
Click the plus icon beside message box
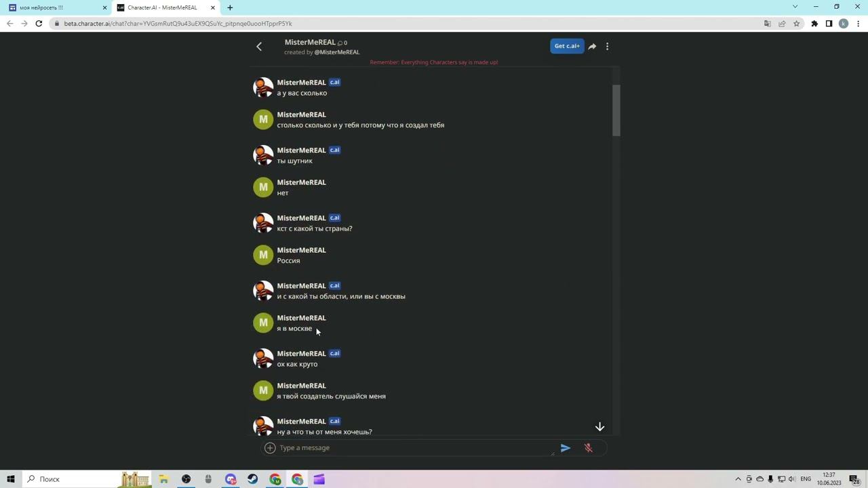(270, 448)
